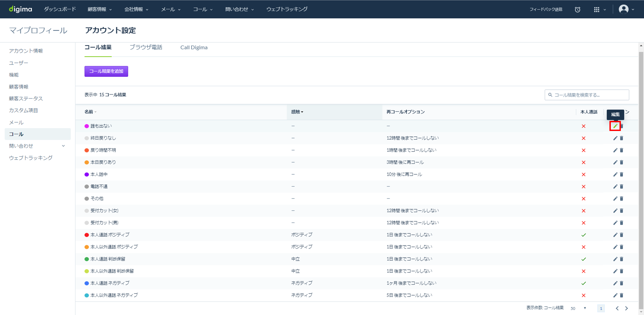Click the digima logo
This screenshot has width=644, height=315.
coord(20,9)
